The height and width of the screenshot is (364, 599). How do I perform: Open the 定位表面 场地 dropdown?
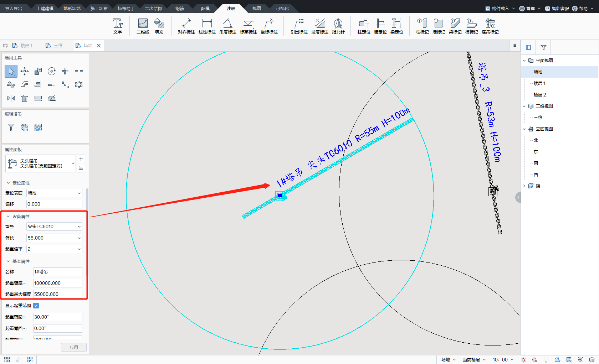54,193
